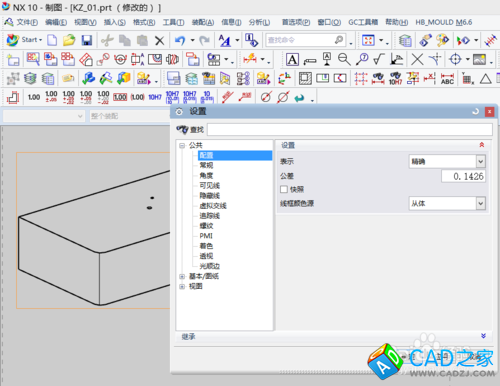The height and width of the screenshot is (386, 500).
Task: Select the Note text 'A' annotation tool
Action: 292,60
